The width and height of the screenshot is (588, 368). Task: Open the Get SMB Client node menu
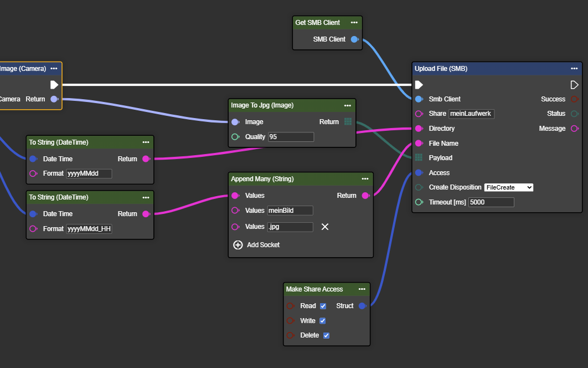(x=354, y=23)
